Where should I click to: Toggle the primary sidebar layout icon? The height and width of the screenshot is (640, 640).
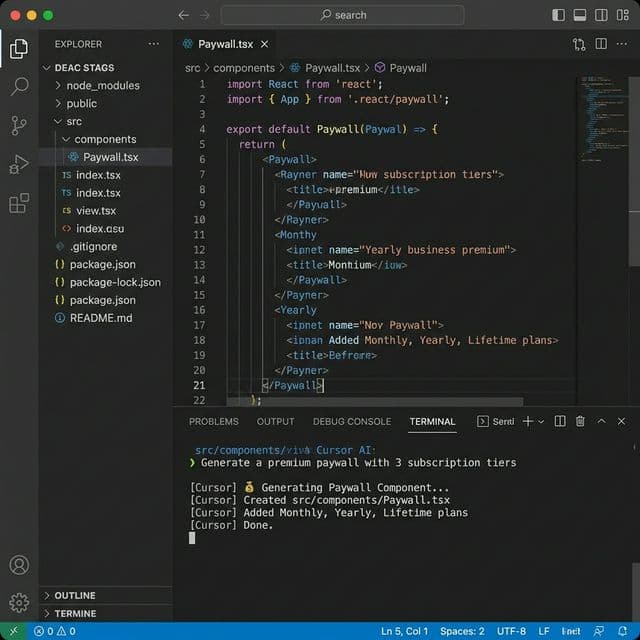pos(558,15)
